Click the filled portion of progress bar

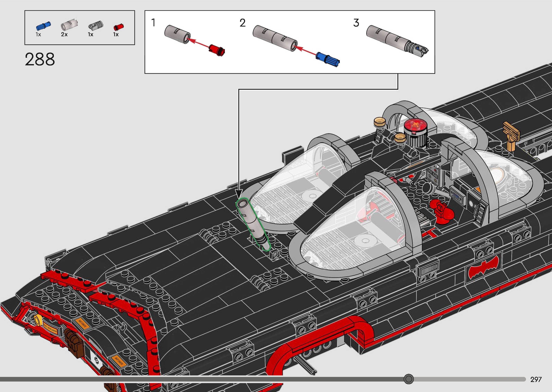(x=193, y=379)
